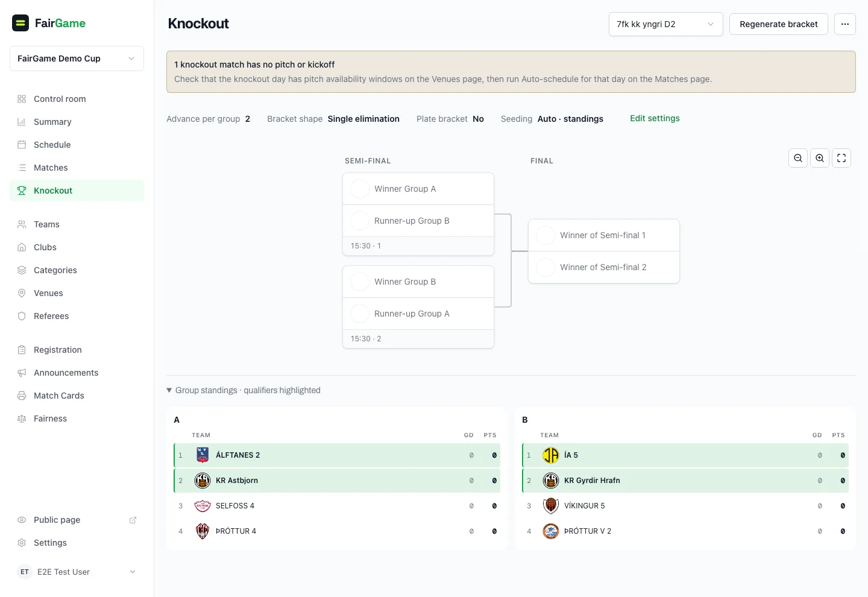
Task: Click the Edit settings link
Action: (x=655, y=118)
